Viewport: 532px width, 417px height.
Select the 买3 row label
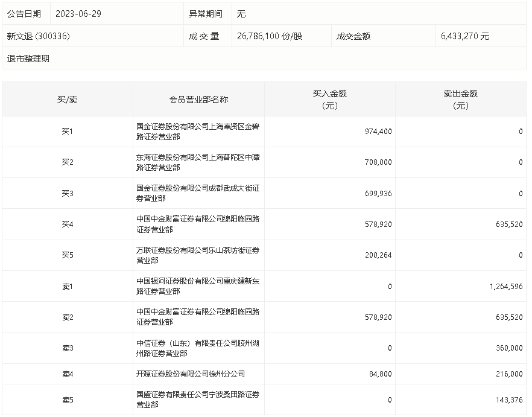[x=67, y=194]
